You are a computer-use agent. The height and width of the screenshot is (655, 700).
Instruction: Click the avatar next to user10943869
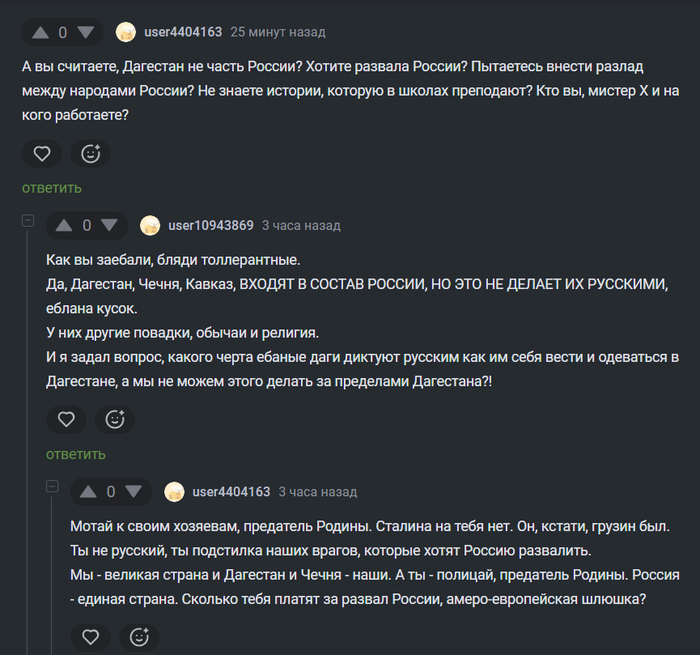pyautogui.click(x=150, y=225)
